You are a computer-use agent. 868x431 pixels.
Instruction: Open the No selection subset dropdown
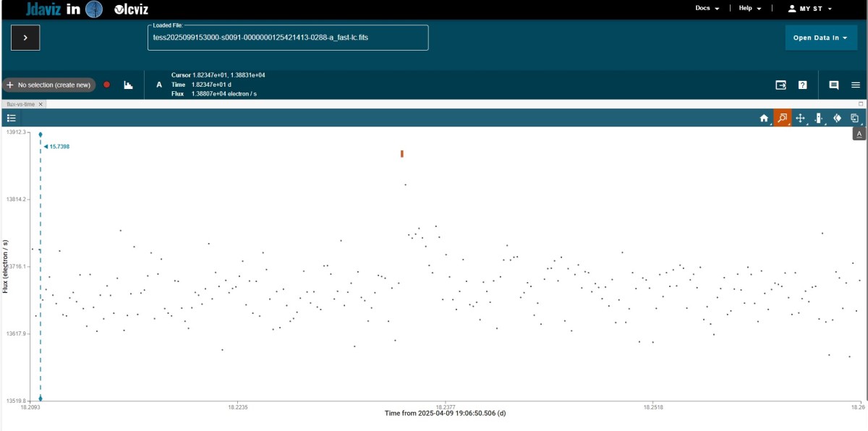48,85
